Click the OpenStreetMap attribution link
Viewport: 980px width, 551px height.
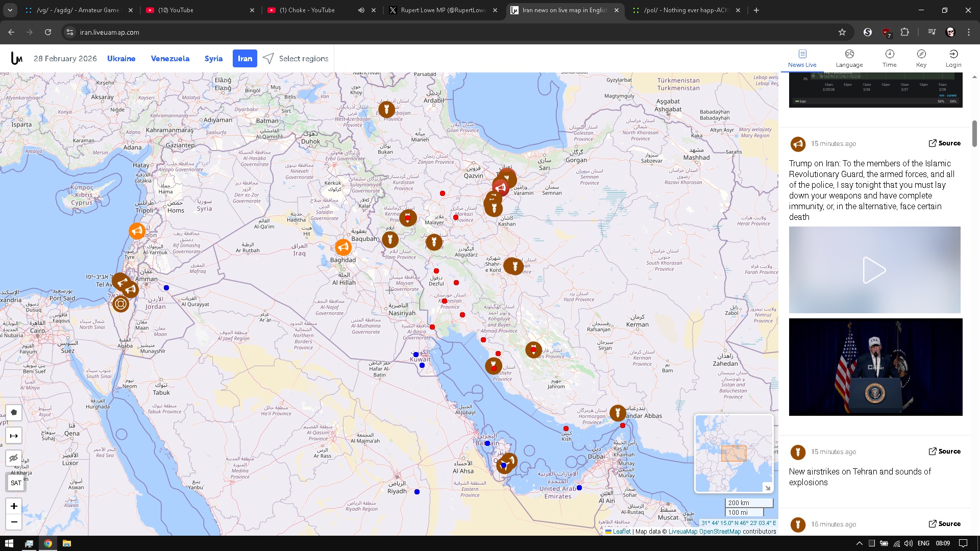720,532
